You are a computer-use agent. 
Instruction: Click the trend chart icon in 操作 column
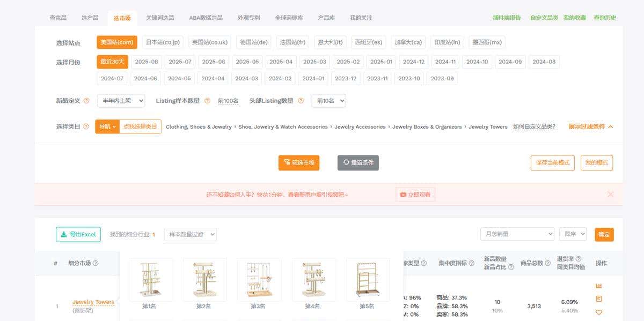[599, 286]
